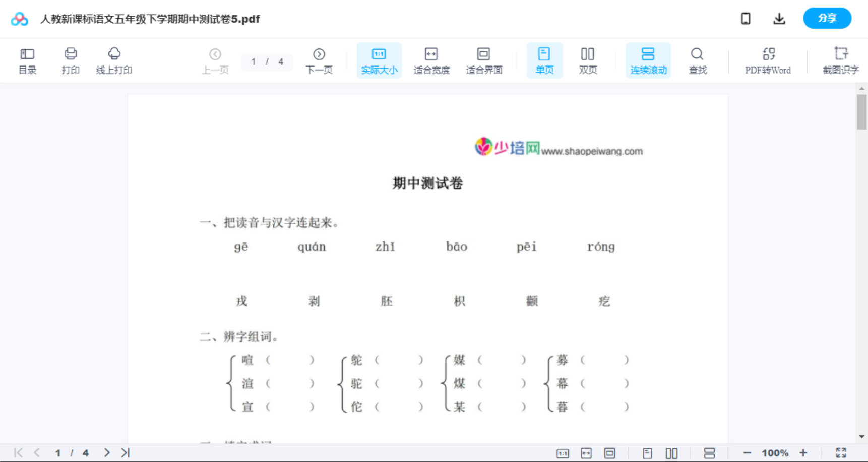Image resolution: width=868 pixels, height=462 pixels.
Task: Click the 打印 print icon
Action: point(70,60)
